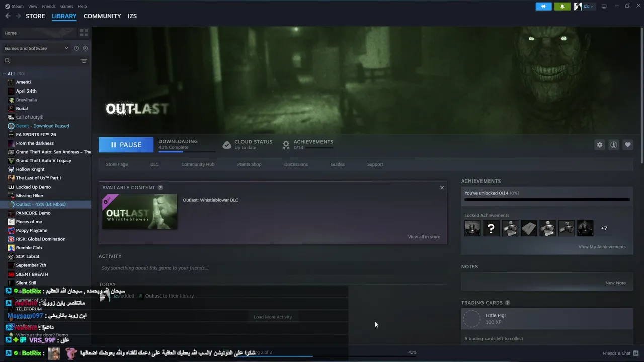Click the Whistleblower DLC thumbnail
The height and width of the screenshot is (362, 644).
coord(139,212)
